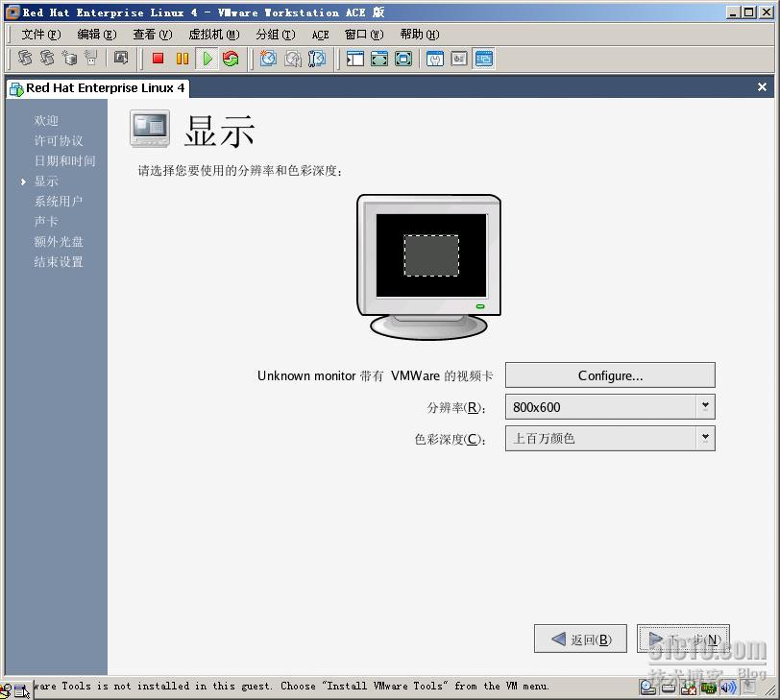
Task: Click the disconnected floppy status icon
Action: [689, 688]
